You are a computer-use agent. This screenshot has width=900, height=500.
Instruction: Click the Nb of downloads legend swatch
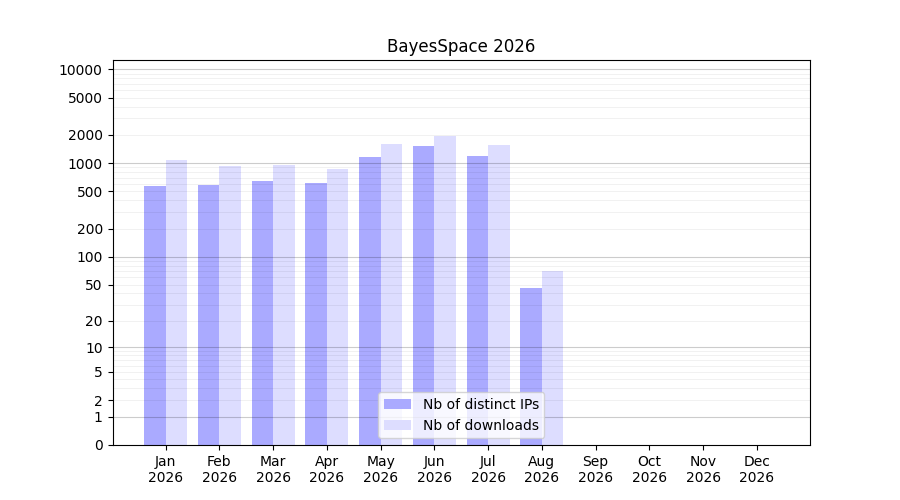pos(397,425)
